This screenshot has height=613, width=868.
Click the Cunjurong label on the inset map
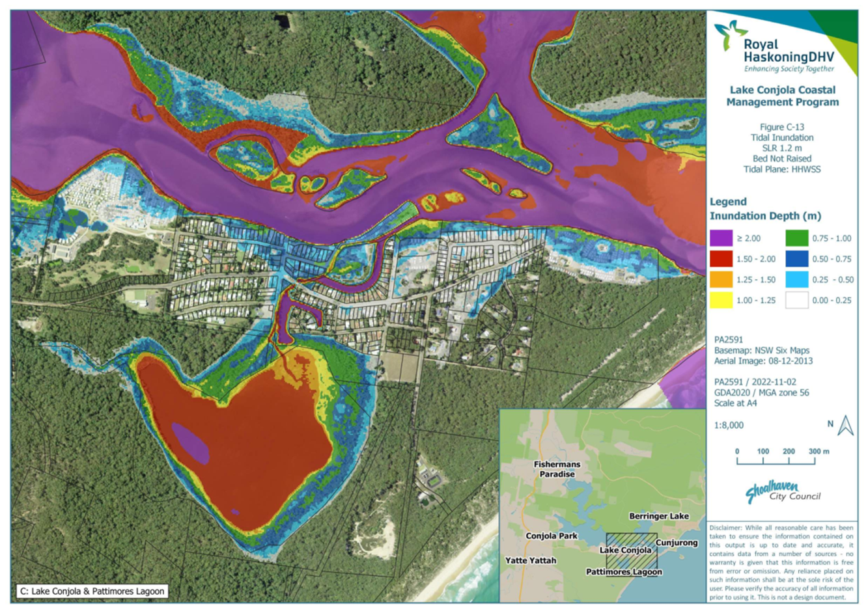677,543
